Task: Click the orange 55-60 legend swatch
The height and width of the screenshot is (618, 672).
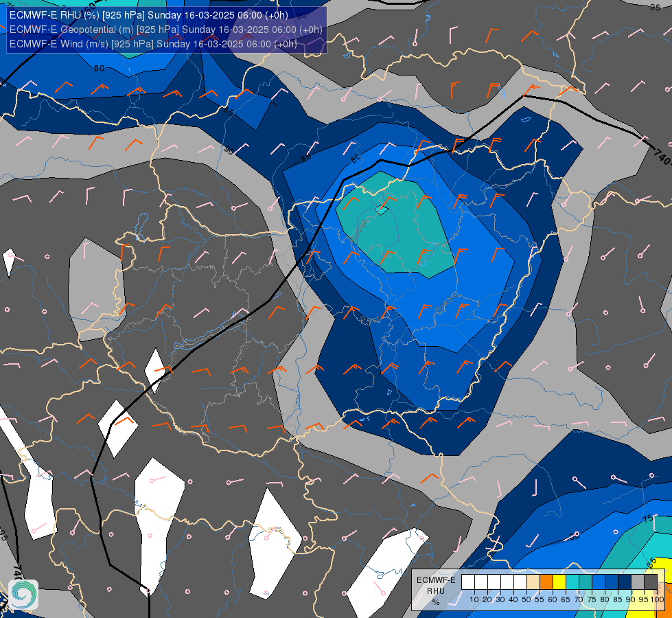Action: (546, 582)
